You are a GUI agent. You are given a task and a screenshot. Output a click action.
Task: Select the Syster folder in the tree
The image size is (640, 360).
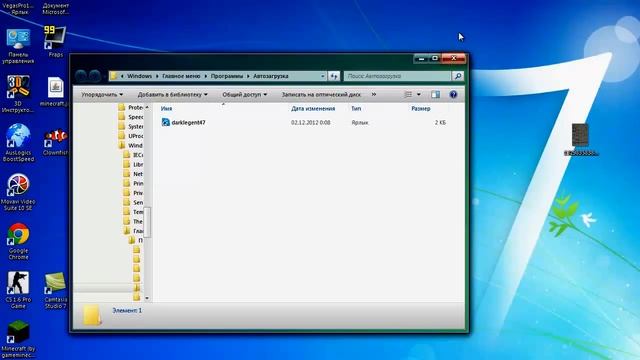pos(131,127)
